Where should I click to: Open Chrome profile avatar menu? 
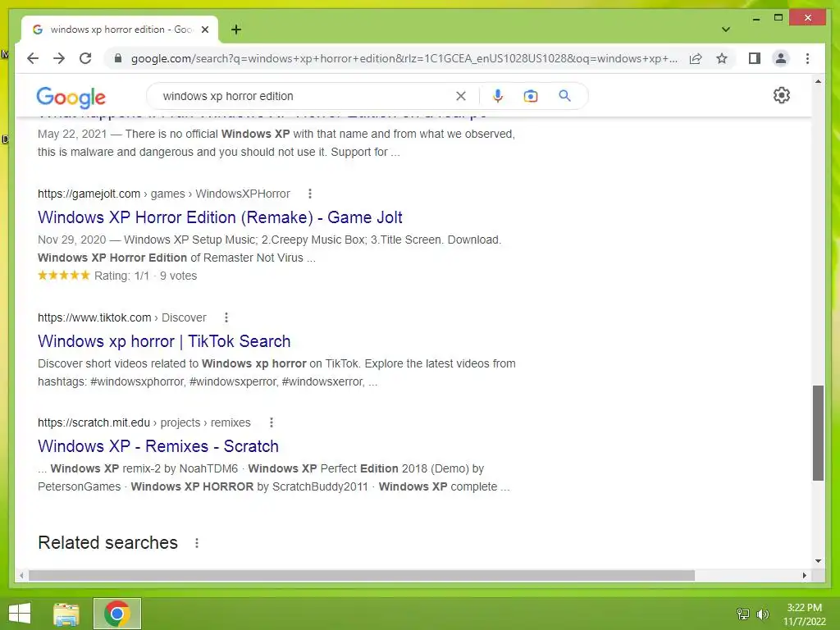coord(781,58)
